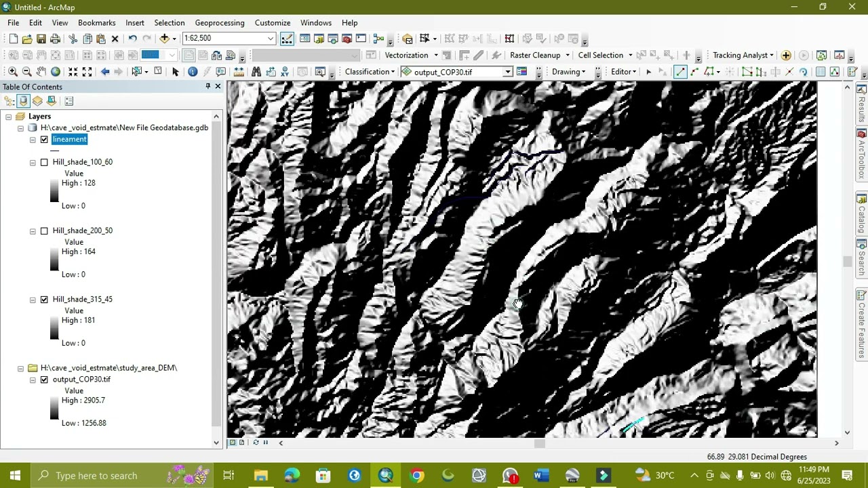Choose List By Drawing Order view
Viewport: 868px width, 488px height.
(x=9, y=101)
